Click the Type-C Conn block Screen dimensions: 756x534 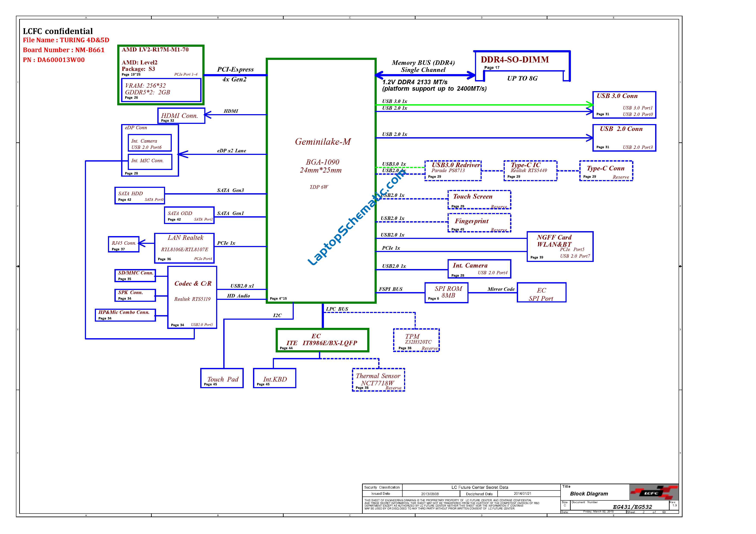click(x=606, y=171)
